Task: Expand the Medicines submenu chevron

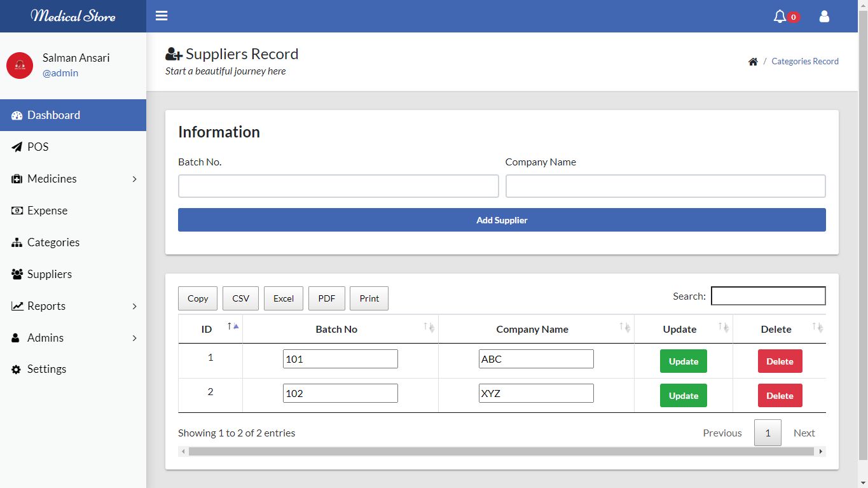Action: 134,179
